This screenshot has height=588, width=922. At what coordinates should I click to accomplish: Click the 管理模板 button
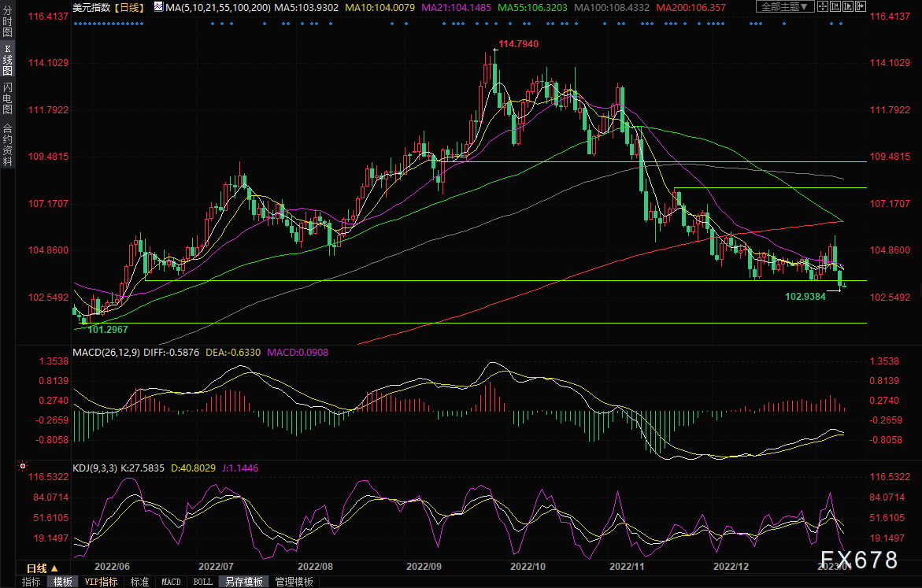pos(294,582)
